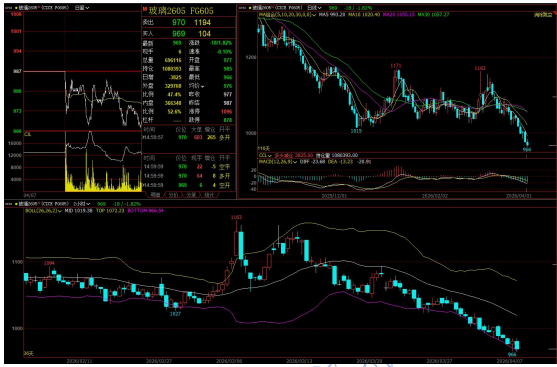Screen dimensions: 557x367
Task: Click the 总量 value 696116
Action: pos(173,60)
